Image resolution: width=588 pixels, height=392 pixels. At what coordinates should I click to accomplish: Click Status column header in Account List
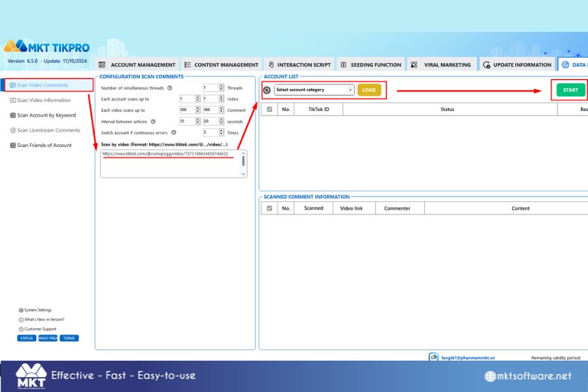click(450, 109)
